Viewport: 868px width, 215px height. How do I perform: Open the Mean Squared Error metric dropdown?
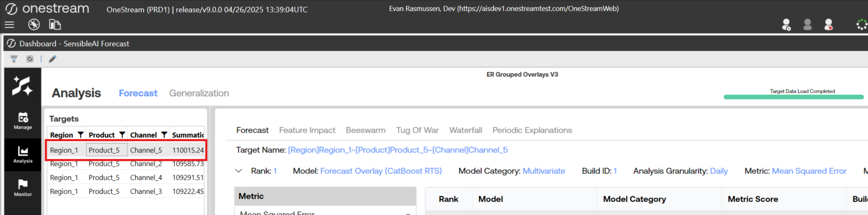click(x=408, y=212)
